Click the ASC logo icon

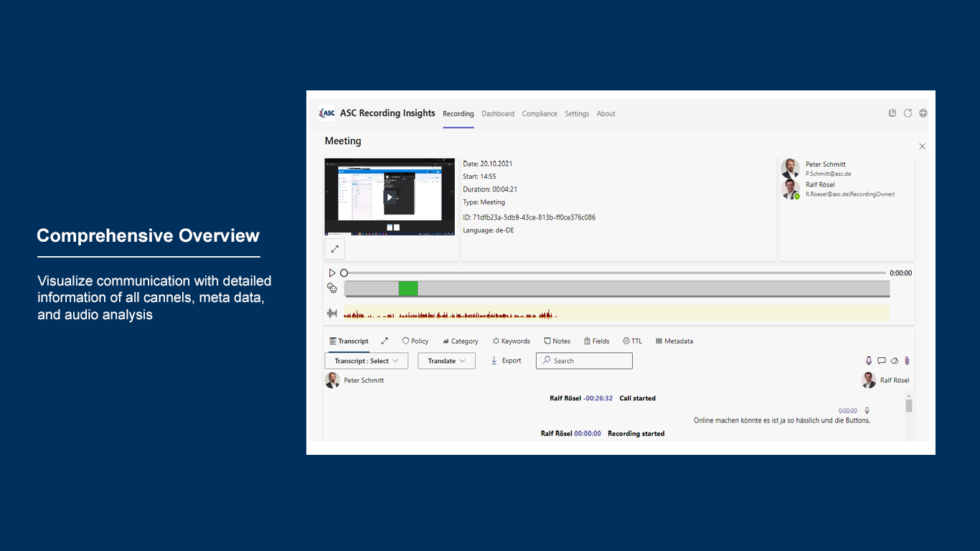[327, 113]
